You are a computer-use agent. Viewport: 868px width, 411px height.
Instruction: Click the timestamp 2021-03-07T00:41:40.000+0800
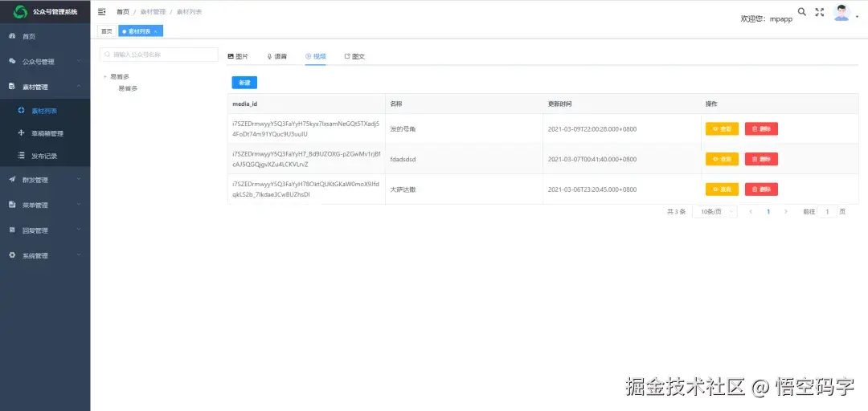[x=592, y=159]
